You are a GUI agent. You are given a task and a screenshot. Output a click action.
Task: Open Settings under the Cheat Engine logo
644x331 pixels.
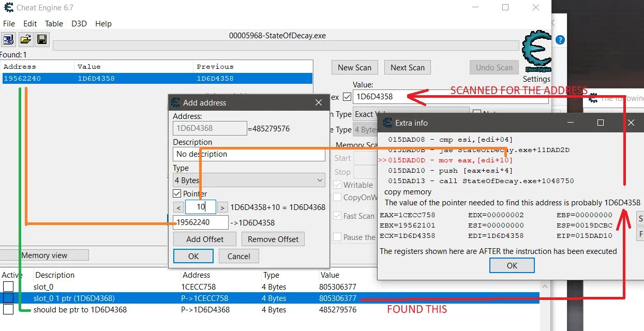point(536,79)
